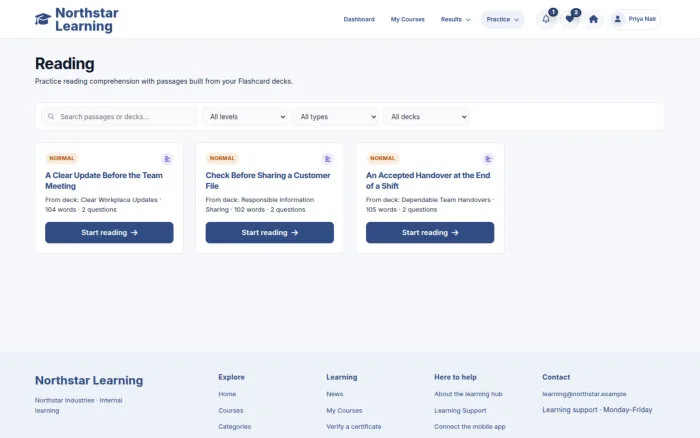
Task: Start reading A Clear Update Before the Team Meeting
Action: click(109, 233)
